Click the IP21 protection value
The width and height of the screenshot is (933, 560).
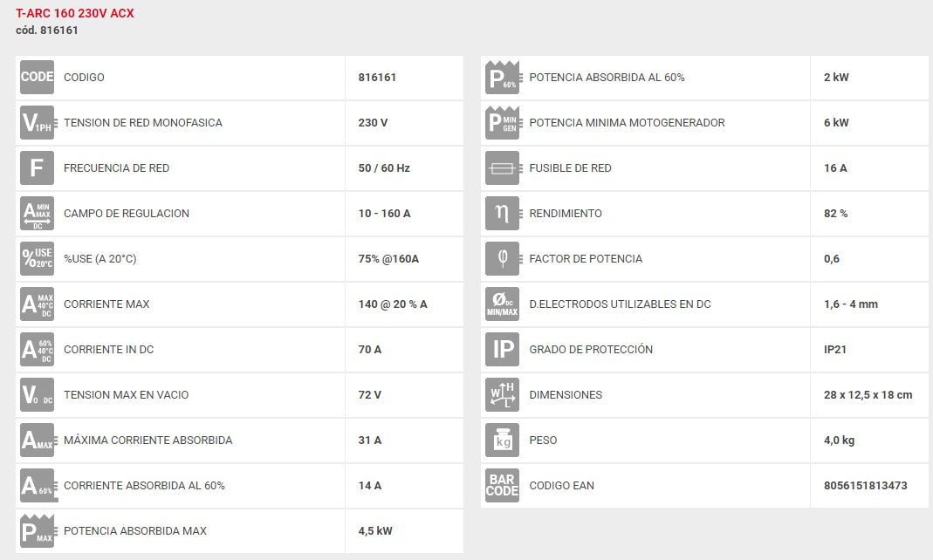click(x=835, y=350)
